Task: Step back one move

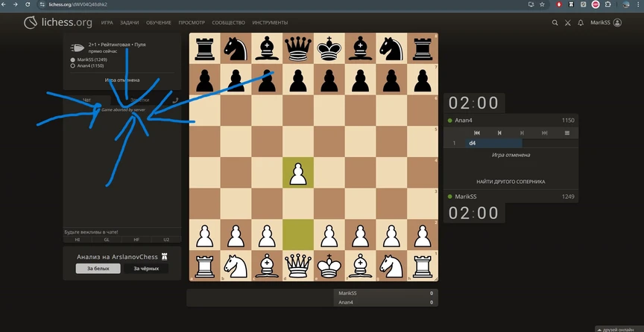Action: pos(499,133)
